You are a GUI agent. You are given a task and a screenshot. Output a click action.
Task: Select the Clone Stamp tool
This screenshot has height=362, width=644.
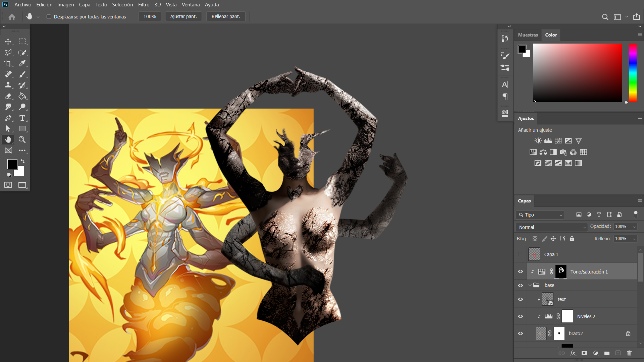pos(8,85)
